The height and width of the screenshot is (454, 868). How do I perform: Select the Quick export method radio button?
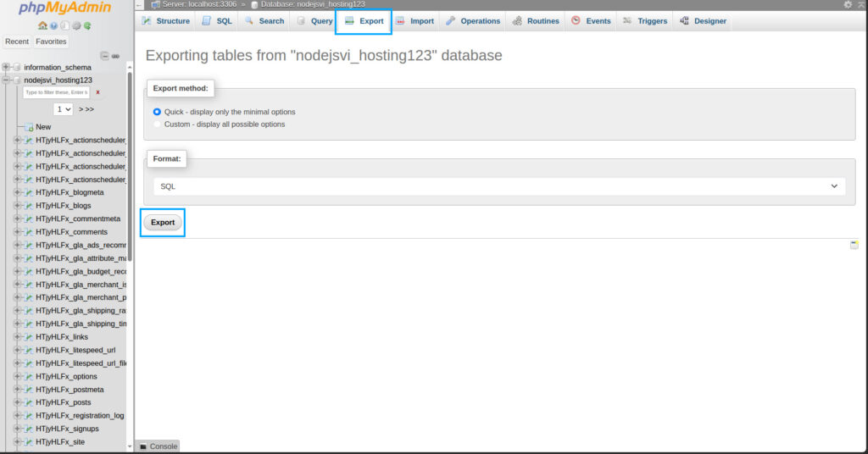point(157,112)
